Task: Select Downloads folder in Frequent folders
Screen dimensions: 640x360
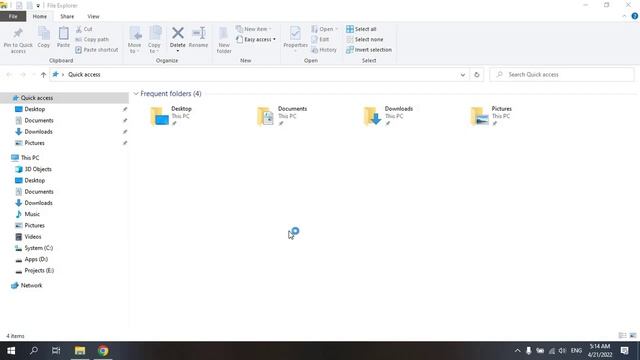Action: click(x=388, y=116)
